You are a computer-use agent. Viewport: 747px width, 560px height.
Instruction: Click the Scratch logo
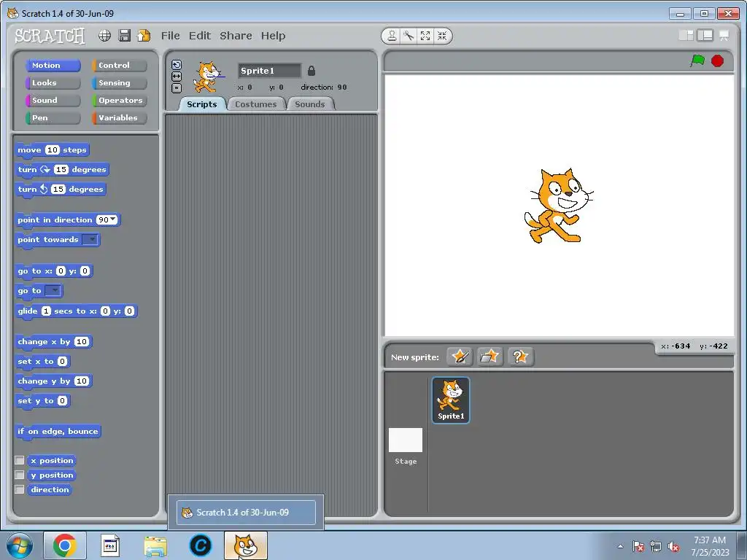coord(50,36)
